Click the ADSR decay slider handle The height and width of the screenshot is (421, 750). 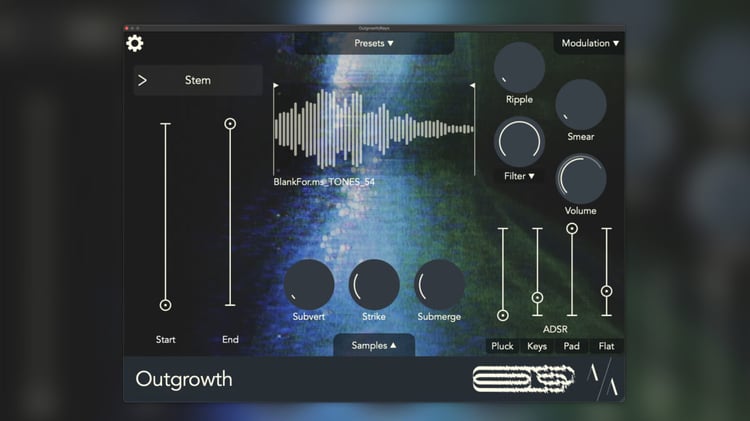coord(537,298)
